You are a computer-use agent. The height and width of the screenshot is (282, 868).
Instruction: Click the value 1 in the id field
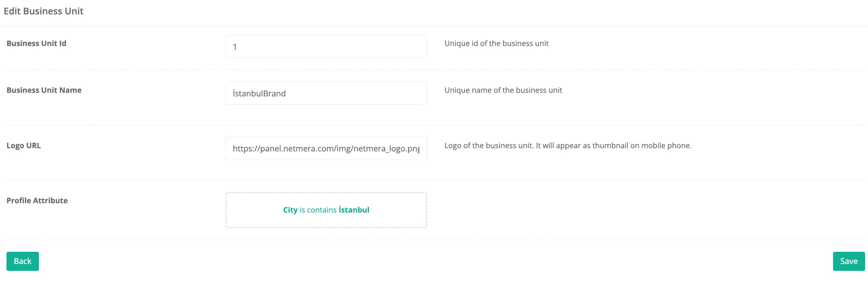(x=235, y=47)
